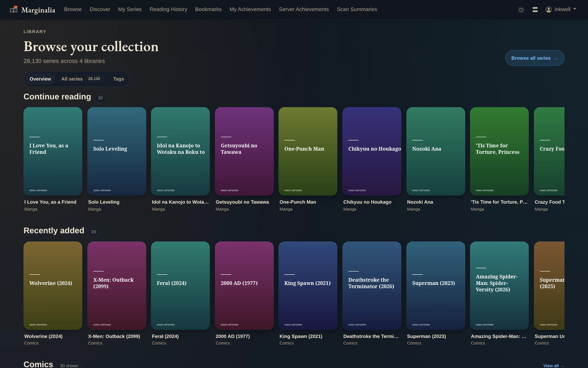The height and width of the screenshot is (368, 588).
Task: Open I Love You, as a Friend cover
Action: coord(53,151)
